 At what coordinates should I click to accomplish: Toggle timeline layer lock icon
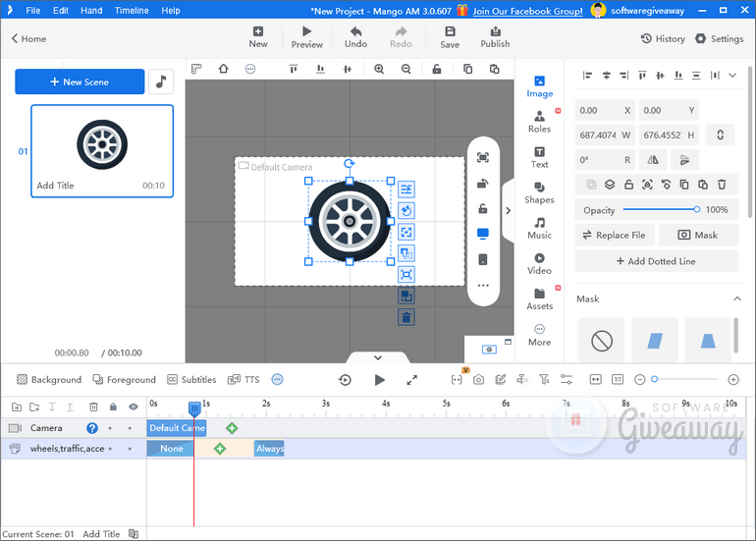coord(113,406)
